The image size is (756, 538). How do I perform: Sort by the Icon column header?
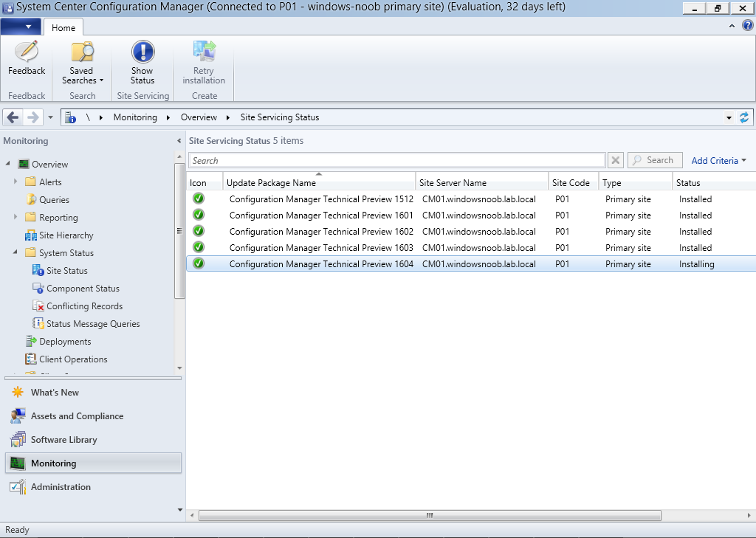pyautogui.click(x=205, y=183)
